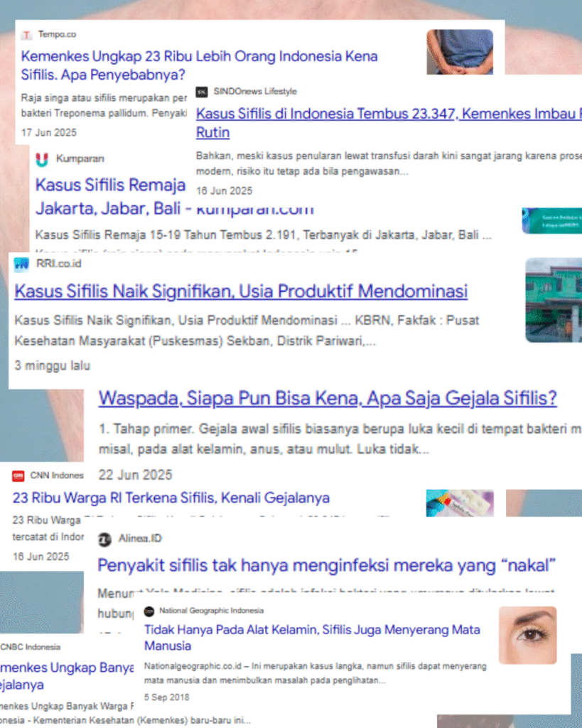Open CNN headline 23 Ribu Warga RI Terkena Sifilis
Viewport: 582px width, 728px height.
pyautogui.click(x=171, y=498)
